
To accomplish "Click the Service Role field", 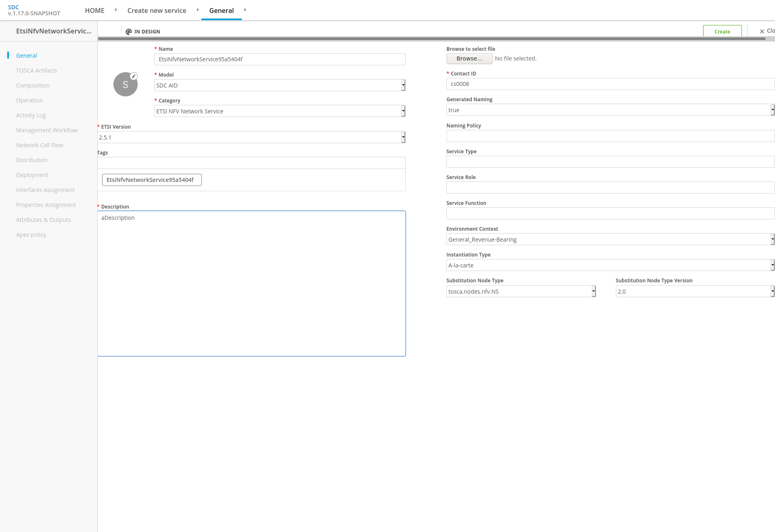I will tap(610, 188).
